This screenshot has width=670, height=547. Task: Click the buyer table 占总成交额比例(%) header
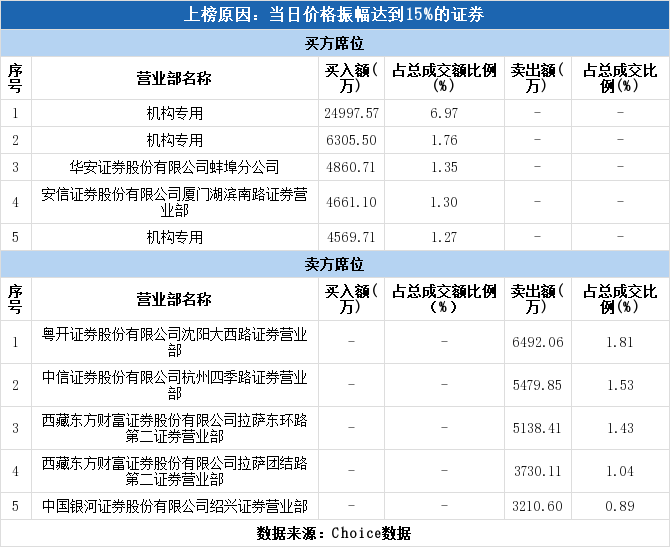coord(444,78)
